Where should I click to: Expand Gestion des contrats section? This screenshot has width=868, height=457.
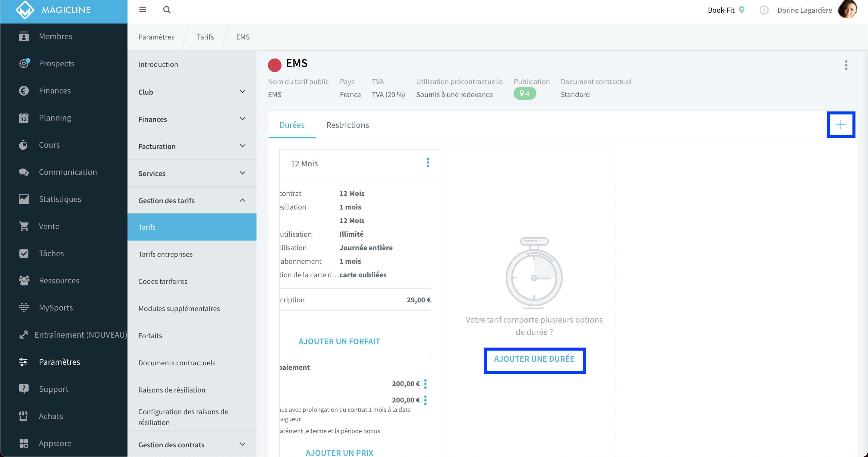tap(192, 444)
